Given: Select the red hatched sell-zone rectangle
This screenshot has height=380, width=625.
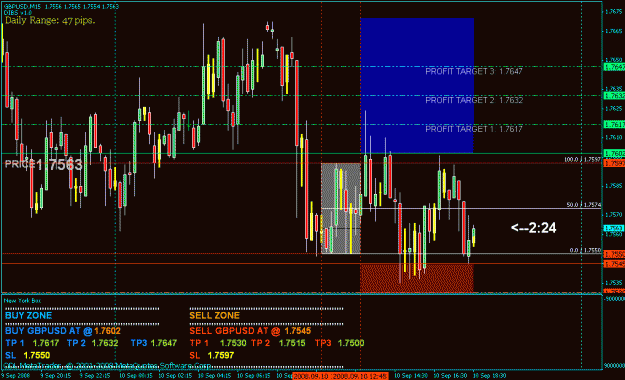Looking at the screenshot, I should click(417, 278).
